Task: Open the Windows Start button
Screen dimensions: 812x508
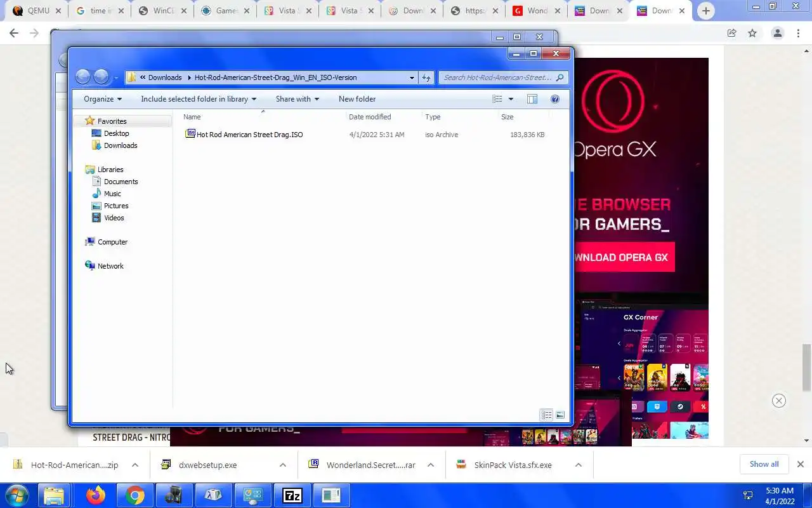Action: (x=16, y=495)
